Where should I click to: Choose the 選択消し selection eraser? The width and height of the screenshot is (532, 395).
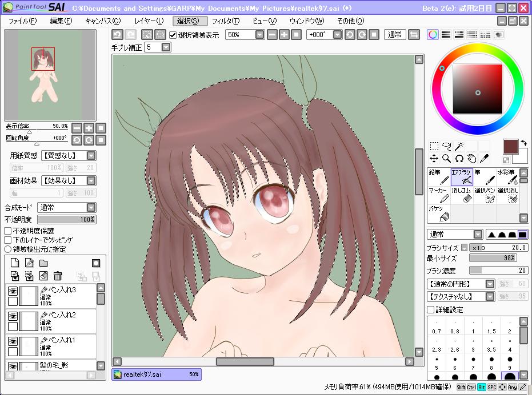pos(507,195)
